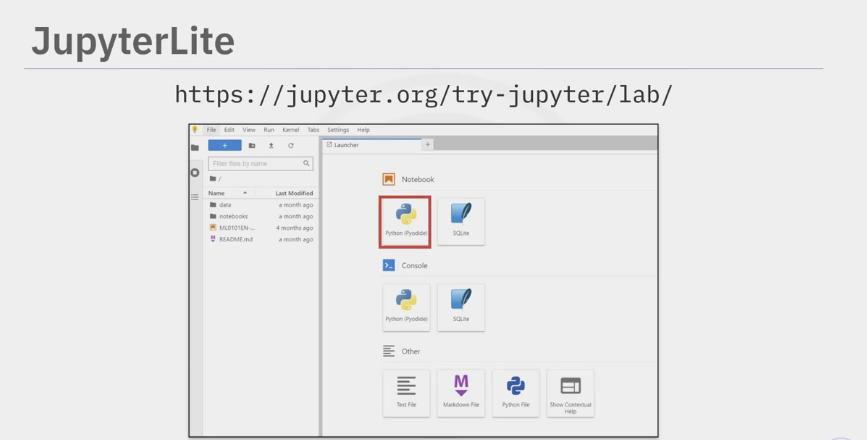The width and height of the screenshot is (867, 440).
Task: Open the Settings menu
Action: [338, 130]
